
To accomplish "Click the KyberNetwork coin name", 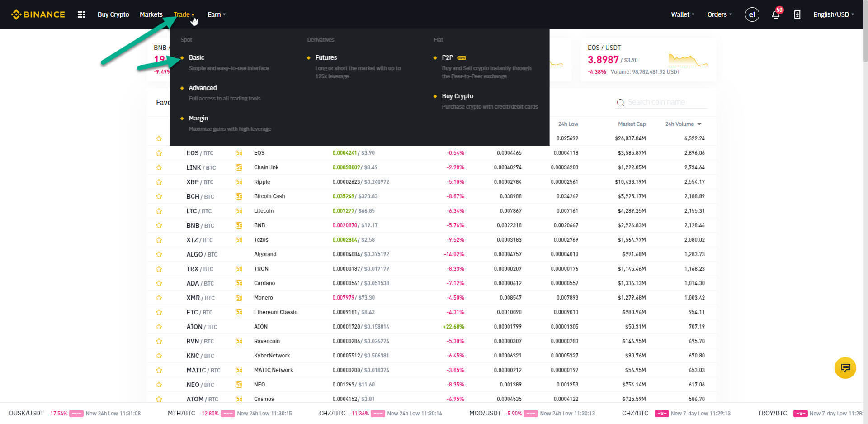I will [272, 356].
